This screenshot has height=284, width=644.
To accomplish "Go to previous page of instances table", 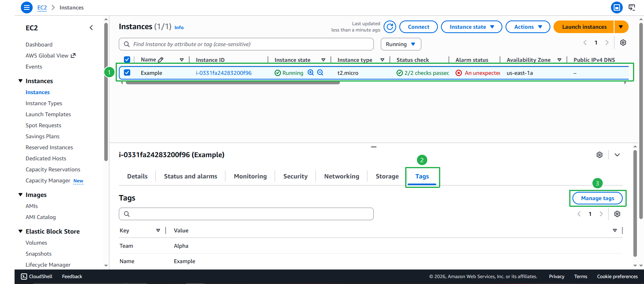I will coord(585,43).
